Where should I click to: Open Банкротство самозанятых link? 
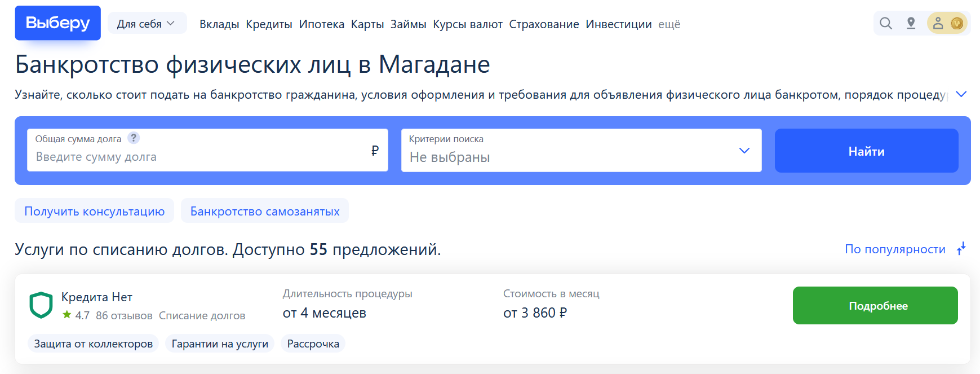click(x=265, y=211)
